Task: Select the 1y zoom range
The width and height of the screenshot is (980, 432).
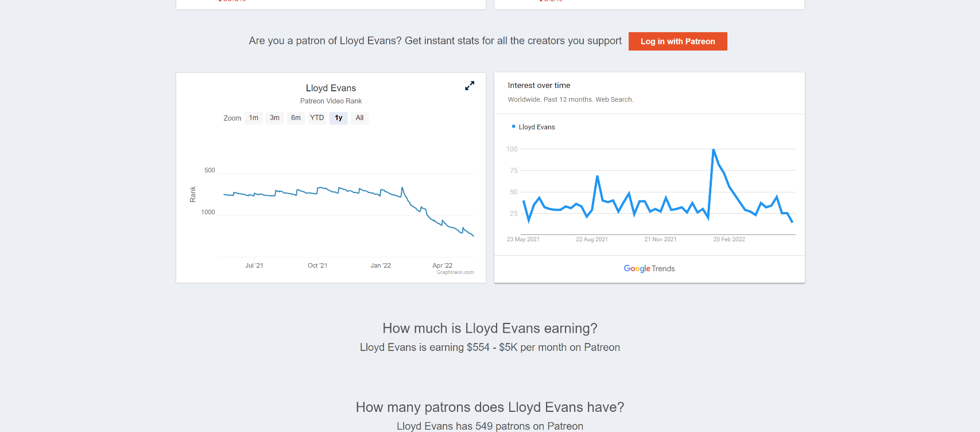Action: (339, 118)
